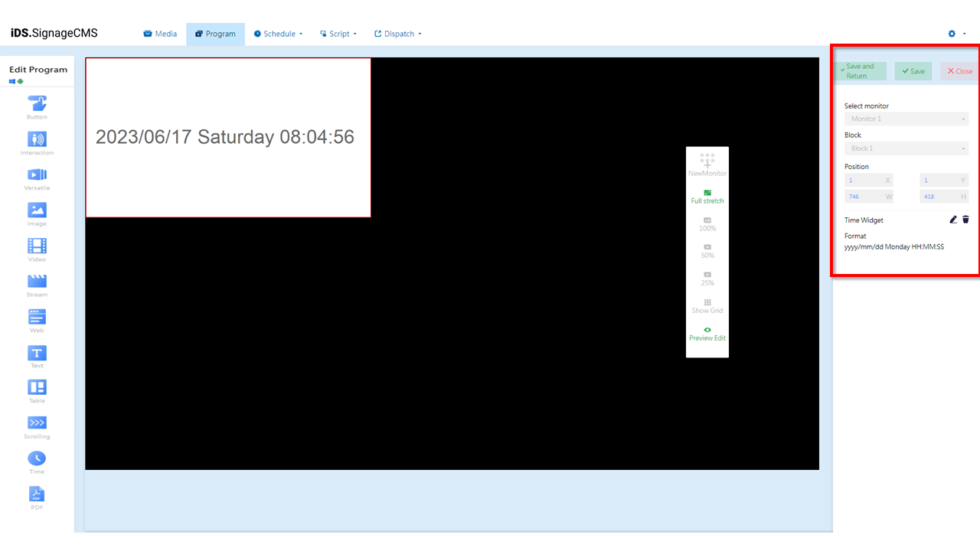Choose the Video widget icon
Viewport: 980px width, 551px height.
(x=37, y=246)
